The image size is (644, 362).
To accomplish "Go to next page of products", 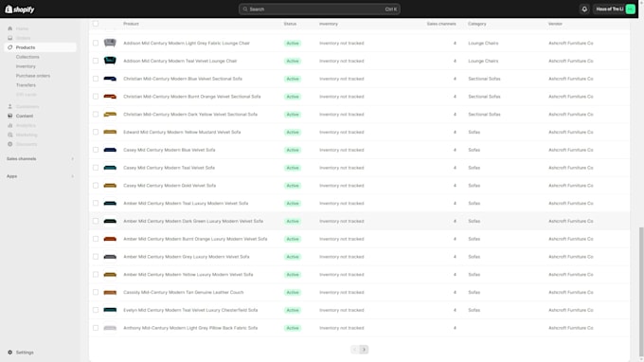I will (364, 350).
